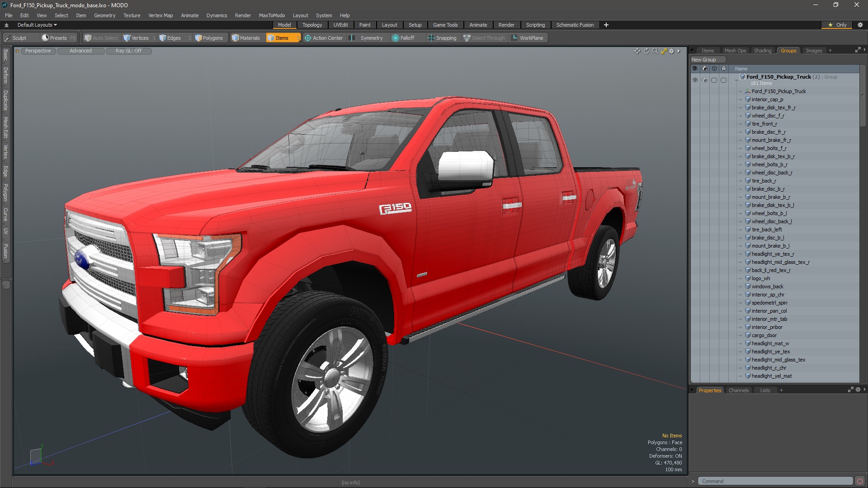The height and width of the screenshot is (488, 868).
Task: Toggle Select Through
Action: coord(484,38)
